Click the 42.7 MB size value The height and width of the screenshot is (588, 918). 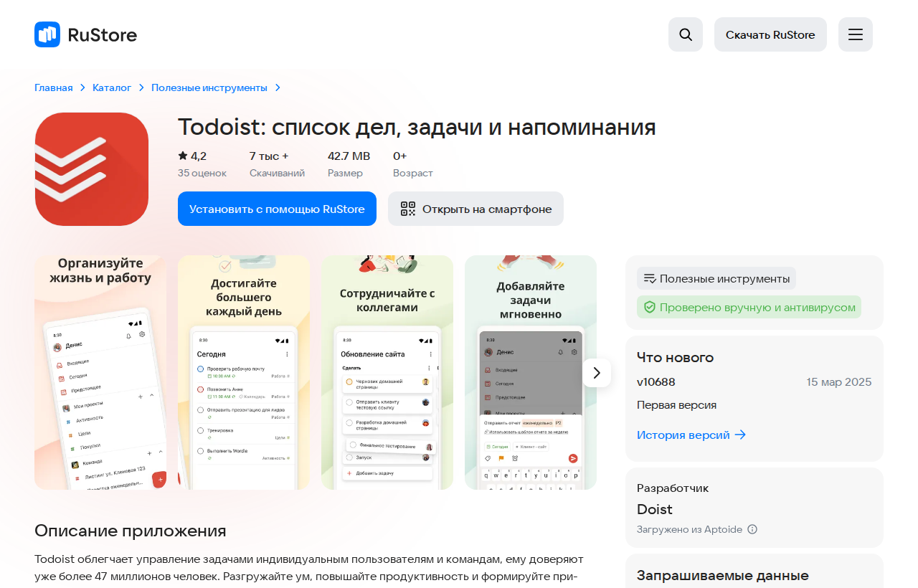pos(349,156)
